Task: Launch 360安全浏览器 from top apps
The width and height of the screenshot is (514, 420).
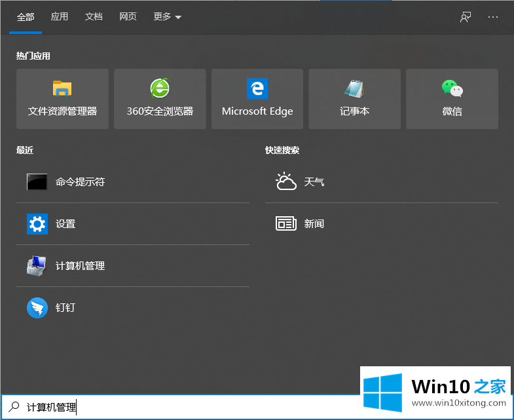Action: point(160,99)
